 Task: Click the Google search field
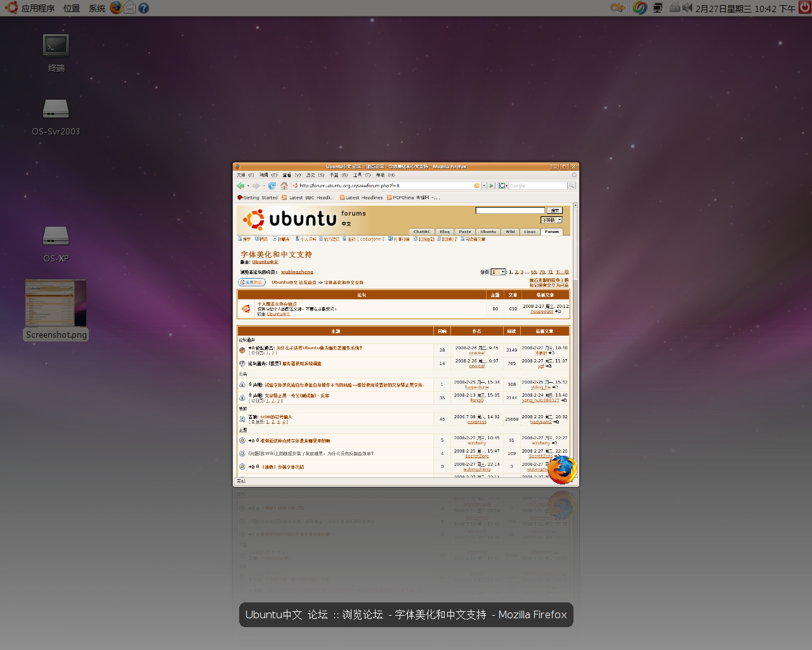tap(537, 186)
